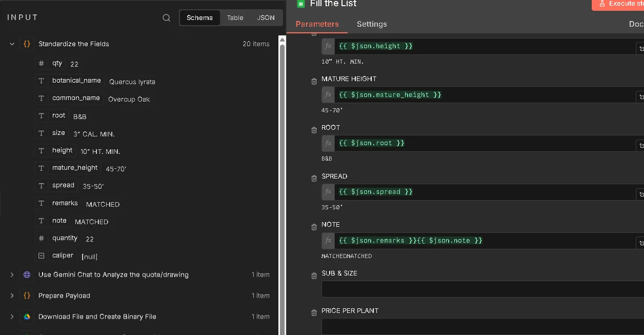Viewport: 644px width, 335px height.
Task: Click the Execute step button
Action: [x=618, y=4]
